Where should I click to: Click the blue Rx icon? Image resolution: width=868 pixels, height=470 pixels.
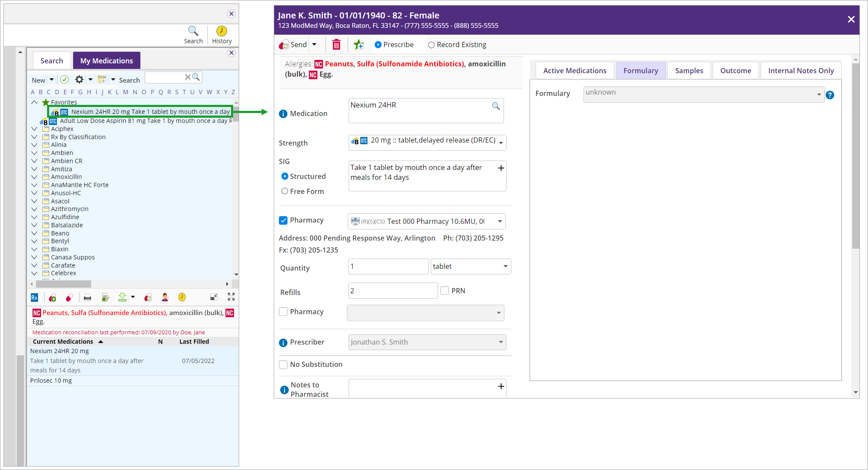(x=35, y=297)
